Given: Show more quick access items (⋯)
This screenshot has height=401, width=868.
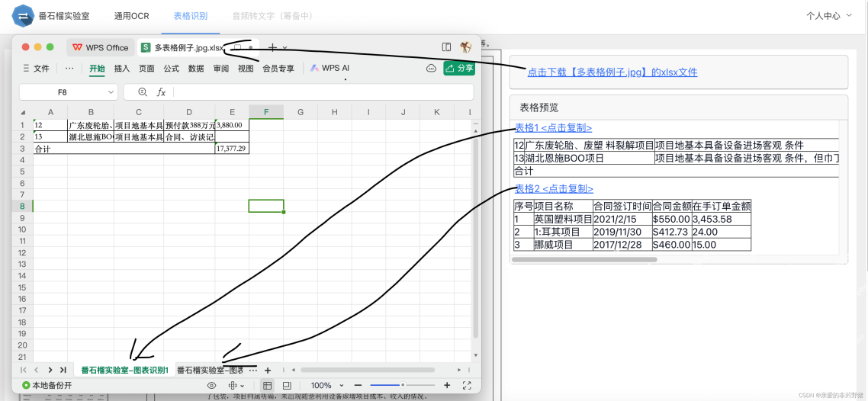Looking at the screenshot, I should pyautogui.click(x=69, y=69).
